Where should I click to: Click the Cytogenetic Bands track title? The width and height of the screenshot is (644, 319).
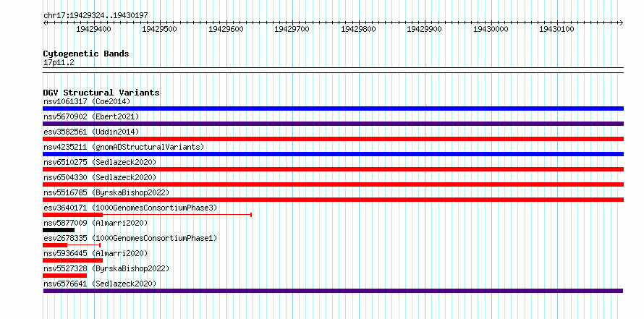(x=86, y=54)
